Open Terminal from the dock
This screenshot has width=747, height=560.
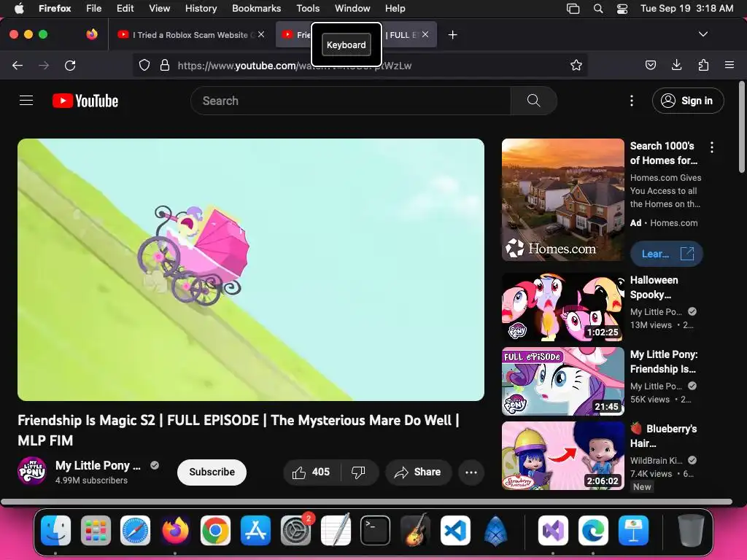pos(375,530)
